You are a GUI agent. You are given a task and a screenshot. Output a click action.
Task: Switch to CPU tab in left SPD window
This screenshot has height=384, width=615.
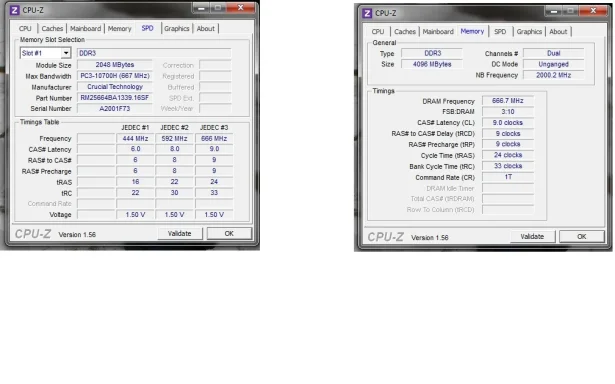(x=25, y=29)
